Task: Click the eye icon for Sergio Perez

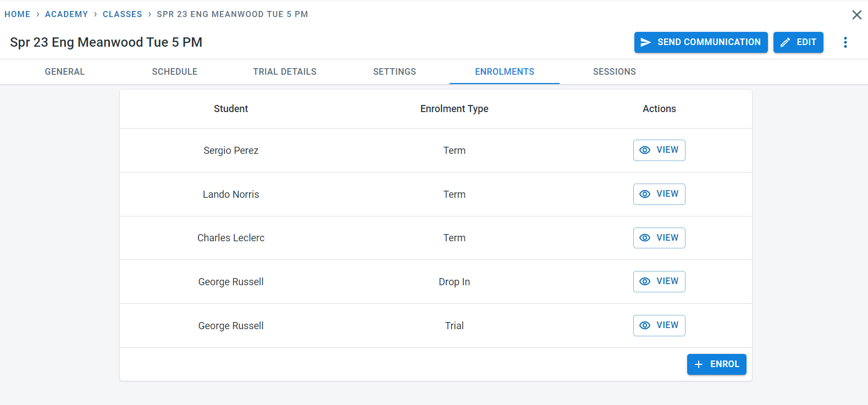Action: tap(645, 150)
